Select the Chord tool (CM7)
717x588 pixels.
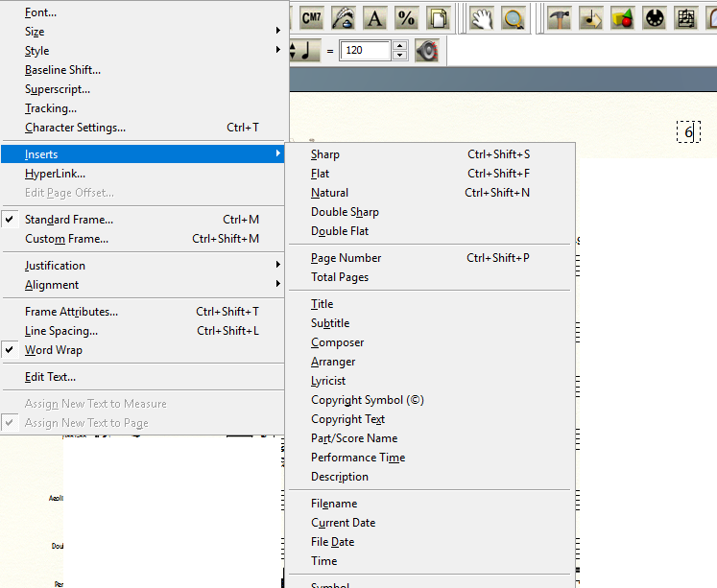tap(312, 17)
